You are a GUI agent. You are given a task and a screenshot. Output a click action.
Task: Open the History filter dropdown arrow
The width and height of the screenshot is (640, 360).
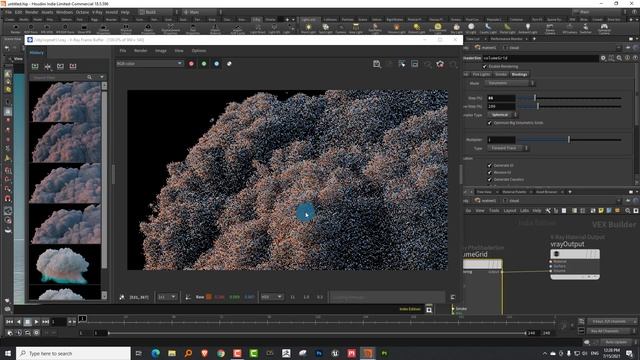point(102,77)
